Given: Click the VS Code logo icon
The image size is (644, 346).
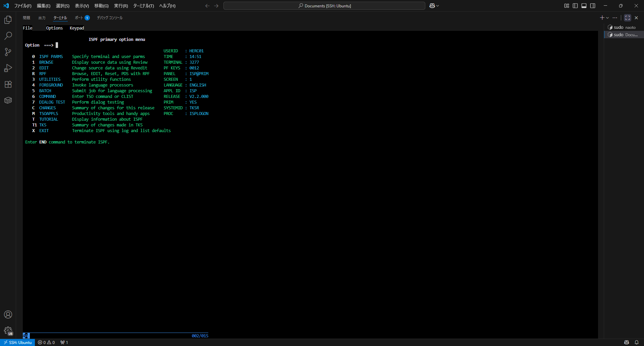Looking at the screenshot, I should pyautogui.click(x=6, y=6).
